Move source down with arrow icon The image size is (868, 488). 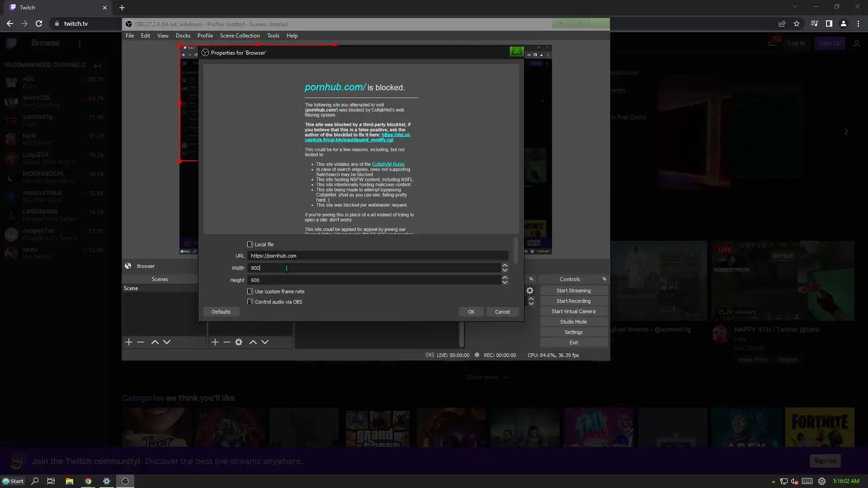click(x=265, y=342)
